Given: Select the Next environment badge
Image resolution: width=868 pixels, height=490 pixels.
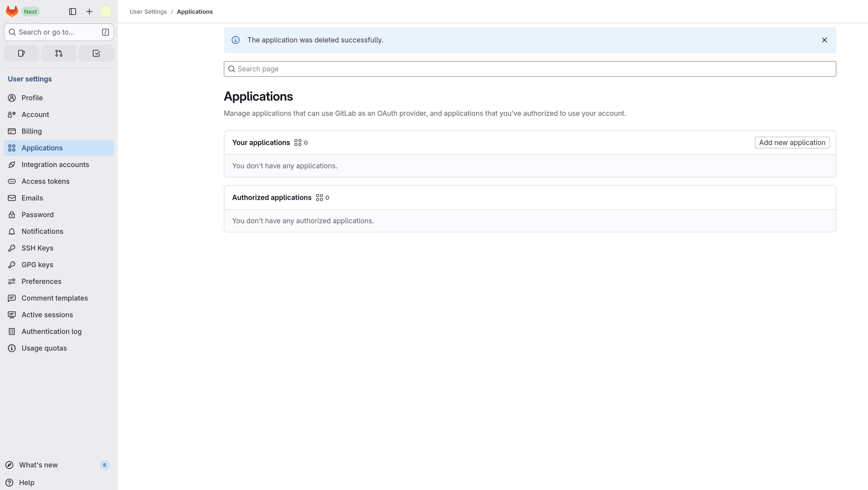Looking at the screenshot, I should coord(30,11).
